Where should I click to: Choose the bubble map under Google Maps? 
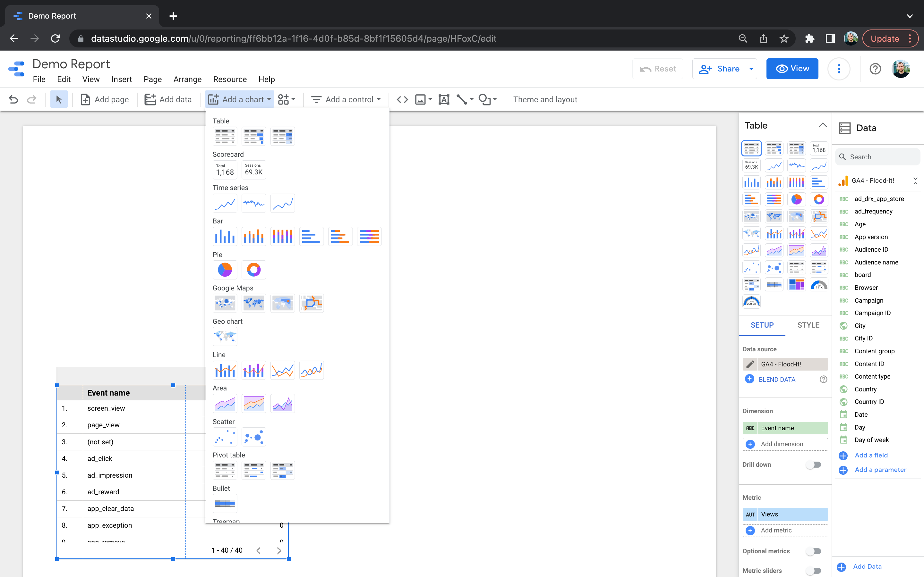click(x=225, y=303)
